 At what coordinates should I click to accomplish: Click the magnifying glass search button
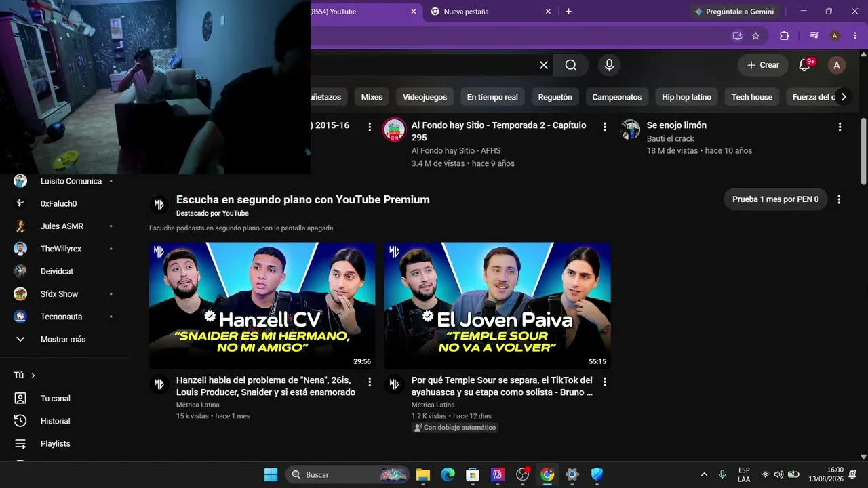click(571, 65)
